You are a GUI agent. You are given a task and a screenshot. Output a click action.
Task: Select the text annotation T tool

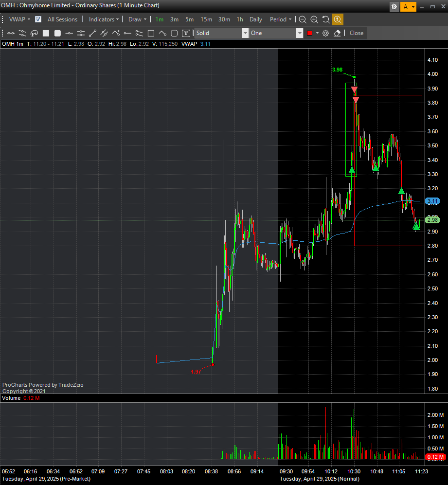[x=186, y=33]
